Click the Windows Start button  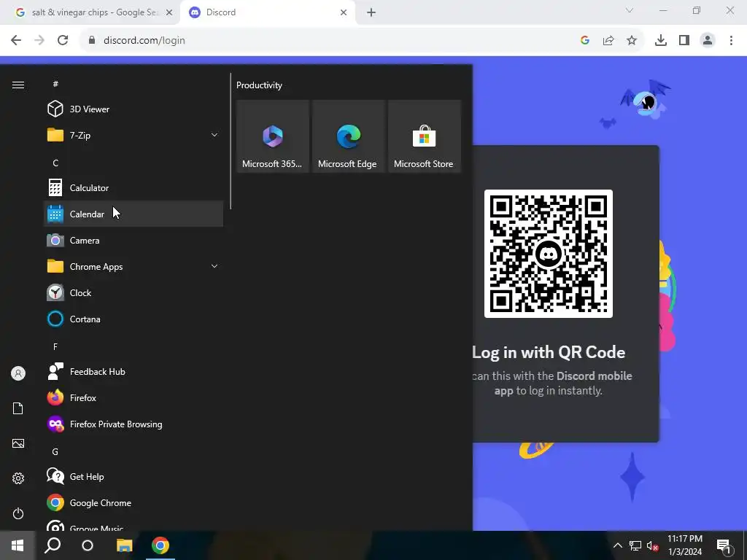point(18,545)
